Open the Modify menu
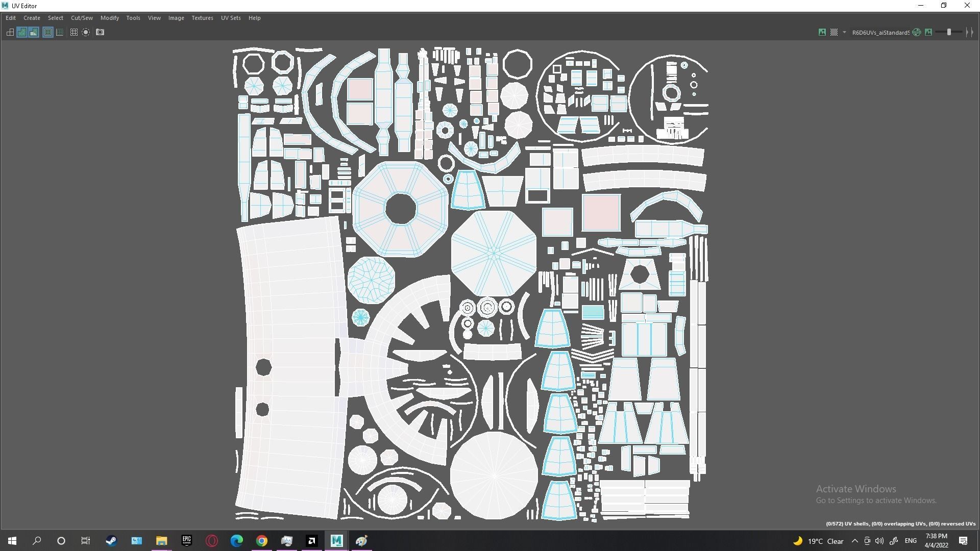Viewport: 980px width, 551px height. click(110, 18)
